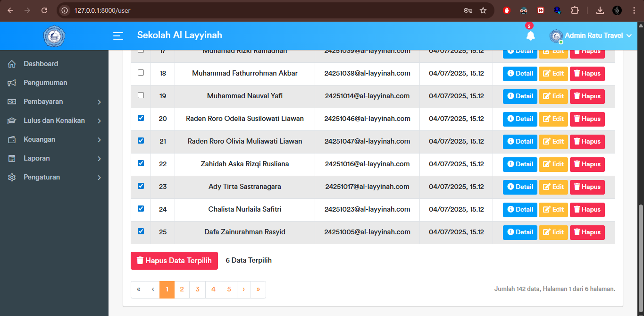Click the notification bell icon
The height and width of the screenshot is (316, 644).
point(530,36)
